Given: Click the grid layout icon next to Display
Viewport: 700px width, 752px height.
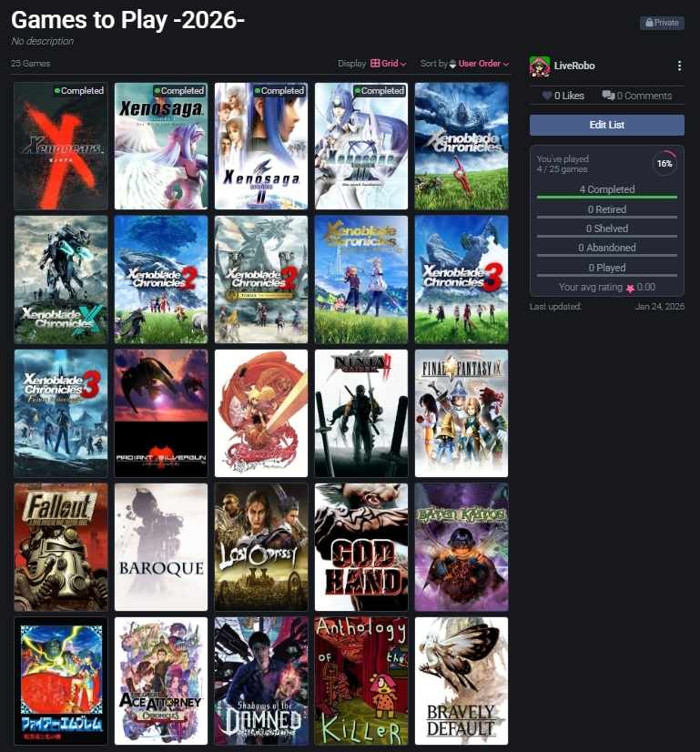Looking at the screenshot, I should pyautogui.click(x=375, y=64).
